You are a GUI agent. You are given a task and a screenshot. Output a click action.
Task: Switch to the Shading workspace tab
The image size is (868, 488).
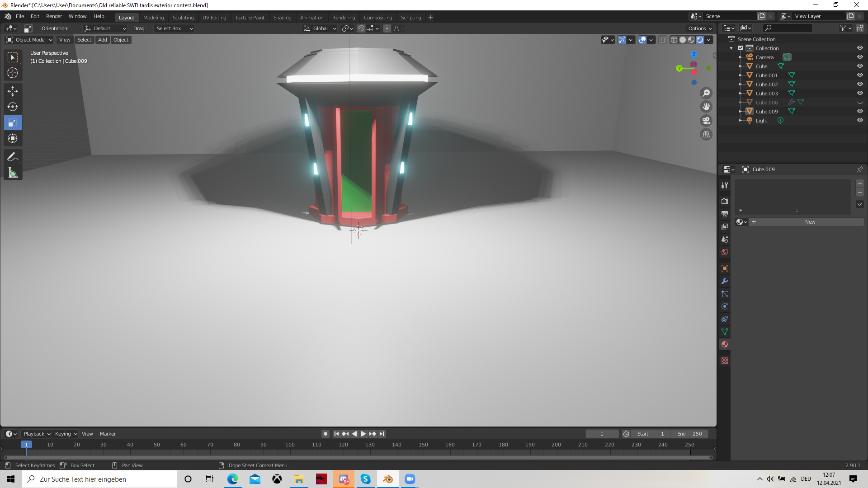tap(282, 18)
